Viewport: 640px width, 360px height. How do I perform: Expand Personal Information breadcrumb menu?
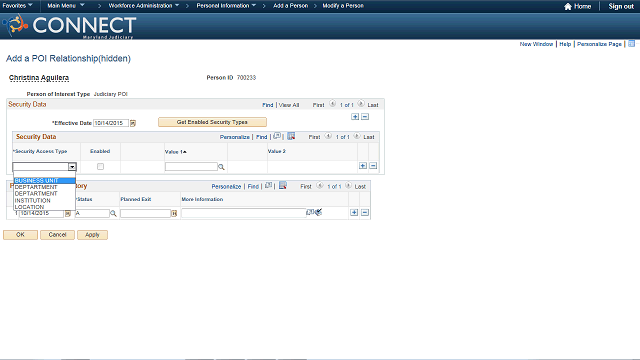pyautogui.click(x=226, y=6)
